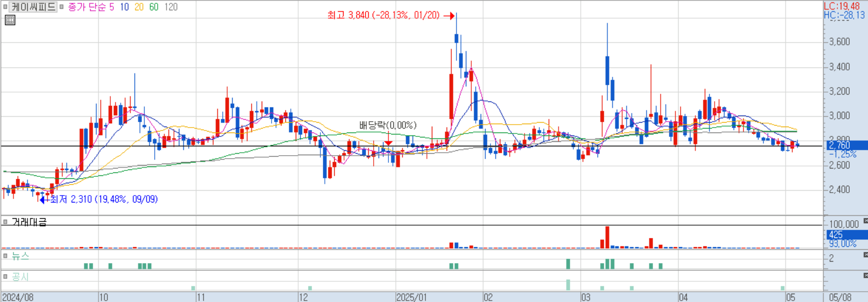The image size is (868, 302).
Task: Click the 100,000 volume axis label
Action: coord(843,224)
